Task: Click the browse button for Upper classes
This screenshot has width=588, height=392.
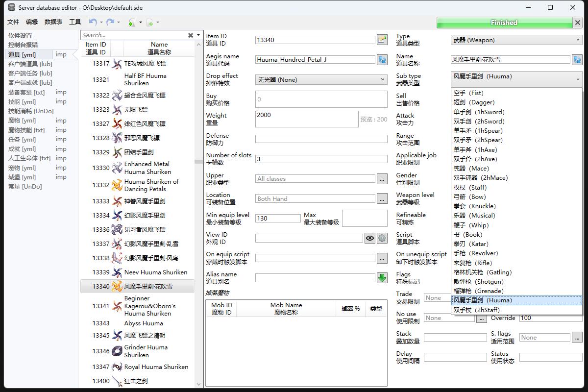Action: [x=382, y=179]
